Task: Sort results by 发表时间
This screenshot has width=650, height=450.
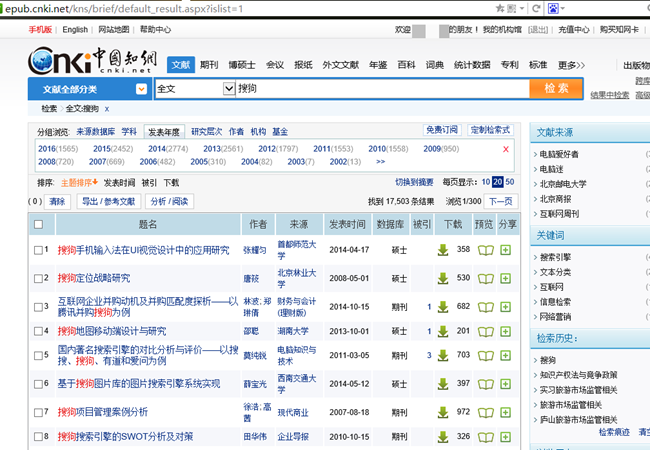Action: (x=119, y=183)
